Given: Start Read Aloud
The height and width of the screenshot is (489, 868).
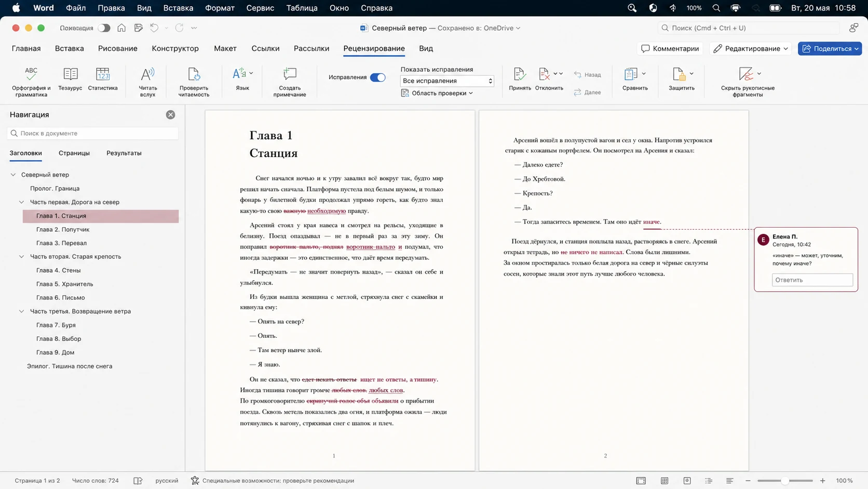Looking at the screenshot, I should tap(147, 82).
